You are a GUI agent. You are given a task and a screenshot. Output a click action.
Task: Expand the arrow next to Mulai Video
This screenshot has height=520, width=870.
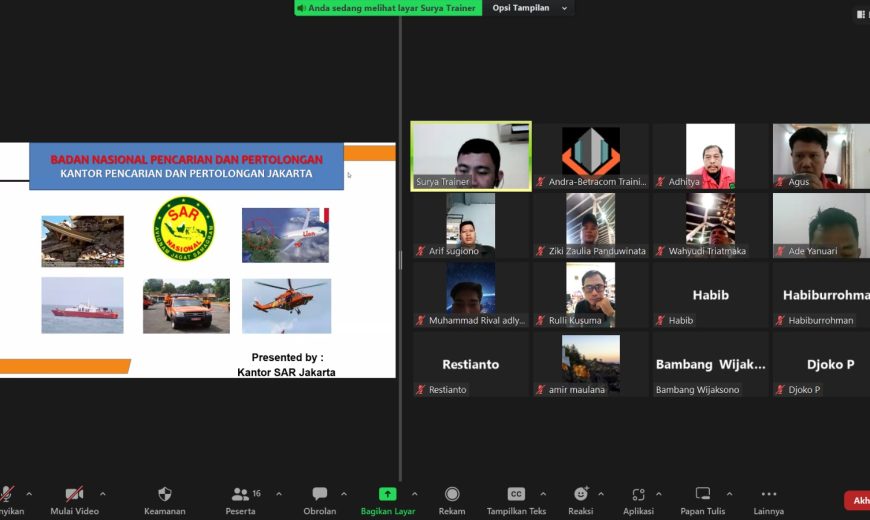click(103, 493)
